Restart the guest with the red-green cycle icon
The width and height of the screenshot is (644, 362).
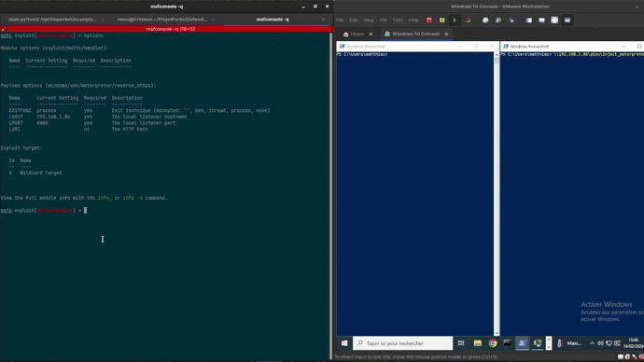[x=468, y=21]
